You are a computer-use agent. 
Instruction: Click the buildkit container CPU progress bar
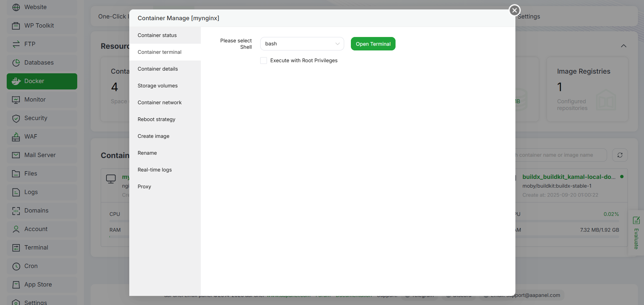coord(567,221)
